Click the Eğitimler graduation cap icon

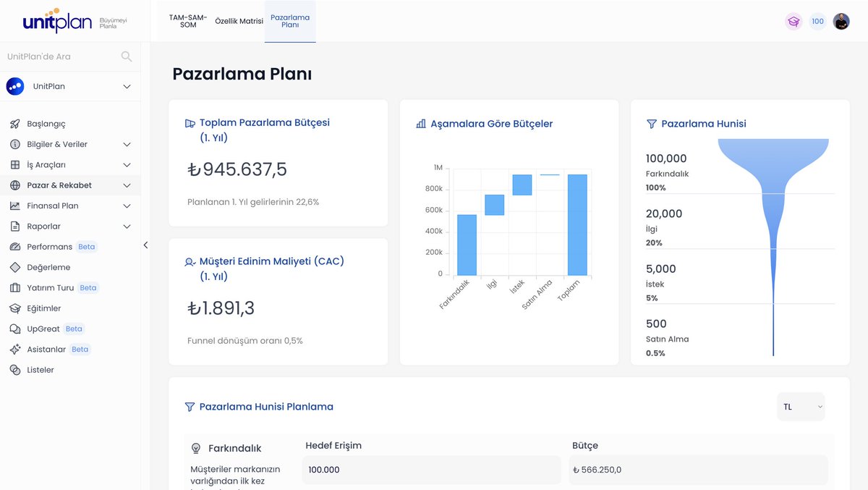(15, 308)
